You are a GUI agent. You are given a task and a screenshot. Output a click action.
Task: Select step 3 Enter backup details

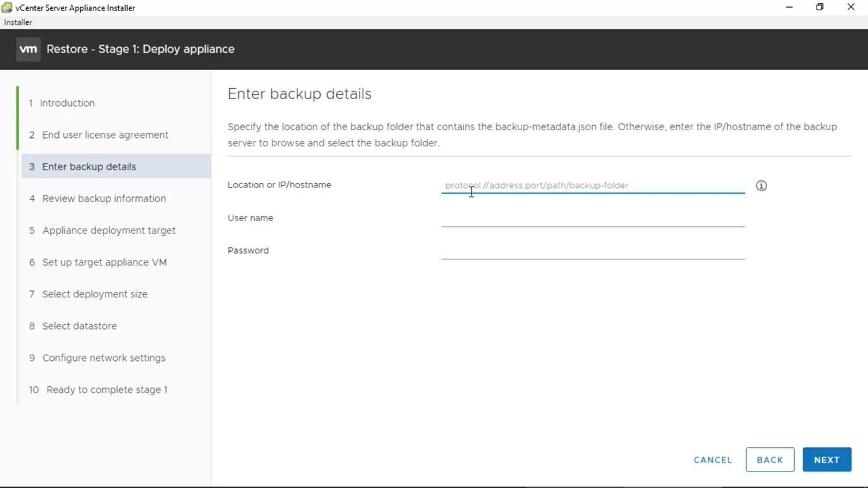coord(116,166)
